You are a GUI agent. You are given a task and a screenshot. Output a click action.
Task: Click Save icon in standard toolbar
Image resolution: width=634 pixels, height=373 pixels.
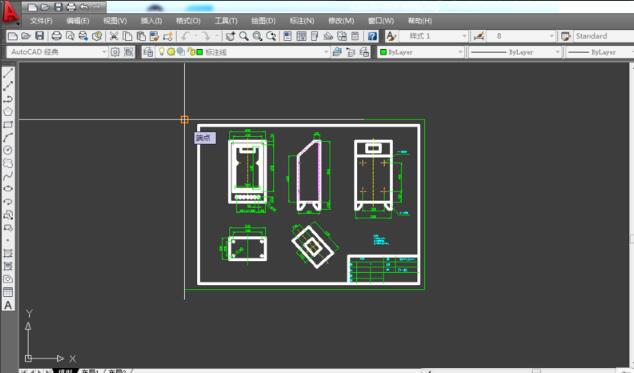tap(39, 36)
